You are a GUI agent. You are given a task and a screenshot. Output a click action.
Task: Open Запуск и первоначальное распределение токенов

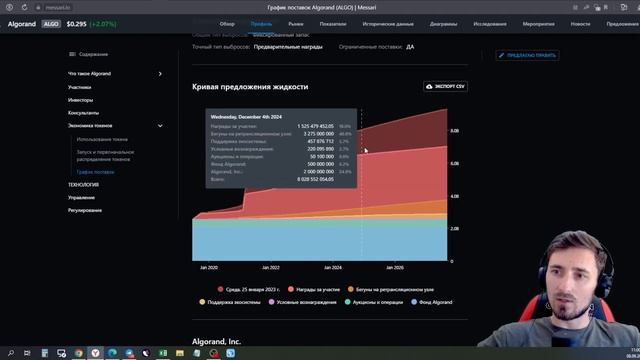(105, 156)
